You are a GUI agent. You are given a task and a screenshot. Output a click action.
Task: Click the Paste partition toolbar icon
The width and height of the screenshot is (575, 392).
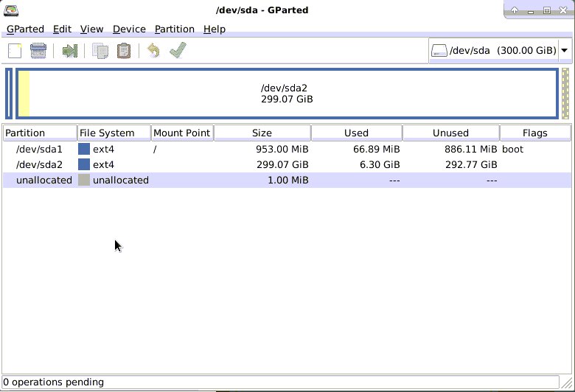pos(124,51)
